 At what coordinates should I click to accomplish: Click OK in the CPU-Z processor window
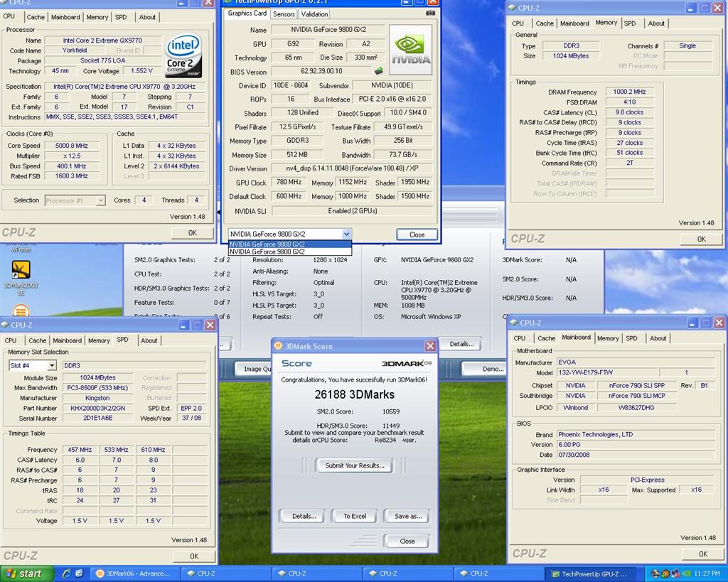192,232
